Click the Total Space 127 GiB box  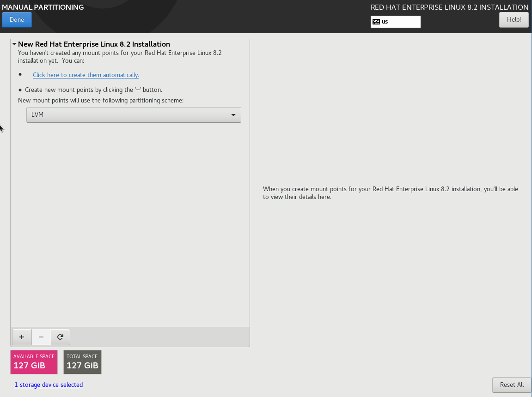click(82, 362)
